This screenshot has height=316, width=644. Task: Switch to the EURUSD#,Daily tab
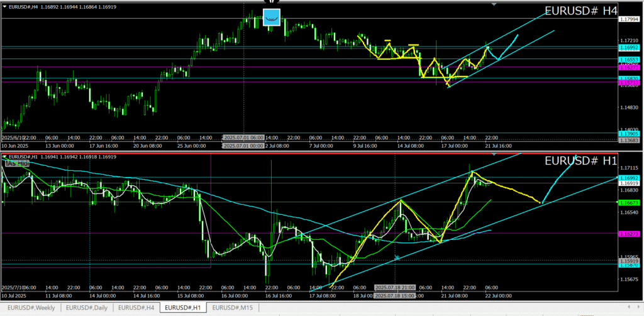pyautogui.click(x=85, y=308)
